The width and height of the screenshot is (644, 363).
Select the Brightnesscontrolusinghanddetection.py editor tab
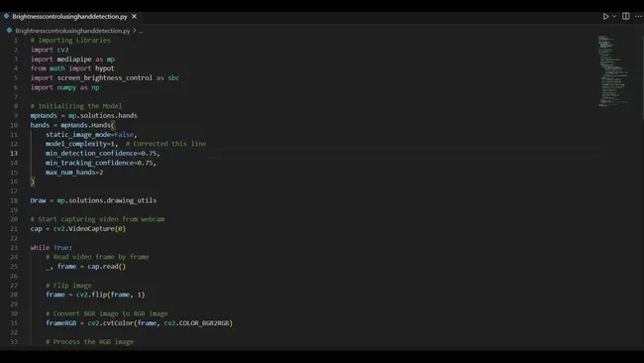click(69, 17)
